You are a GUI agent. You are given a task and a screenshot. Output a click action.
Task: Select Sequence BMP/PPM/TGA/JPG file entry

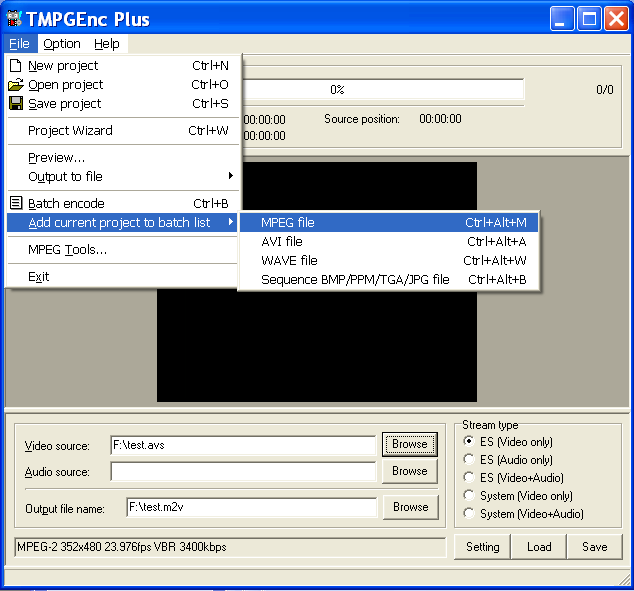coord(389,279)
